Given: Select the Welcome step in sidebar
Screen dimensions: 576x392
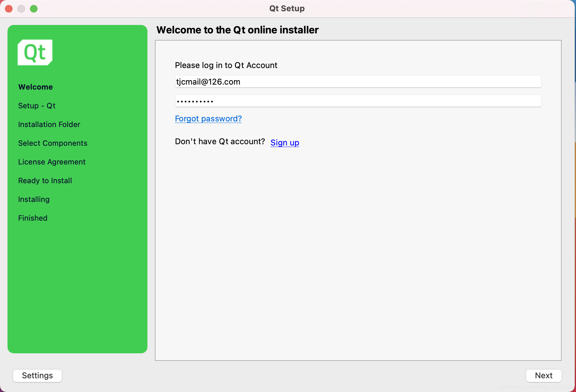Looking at the screenshot, I should (x=35, y=87).
